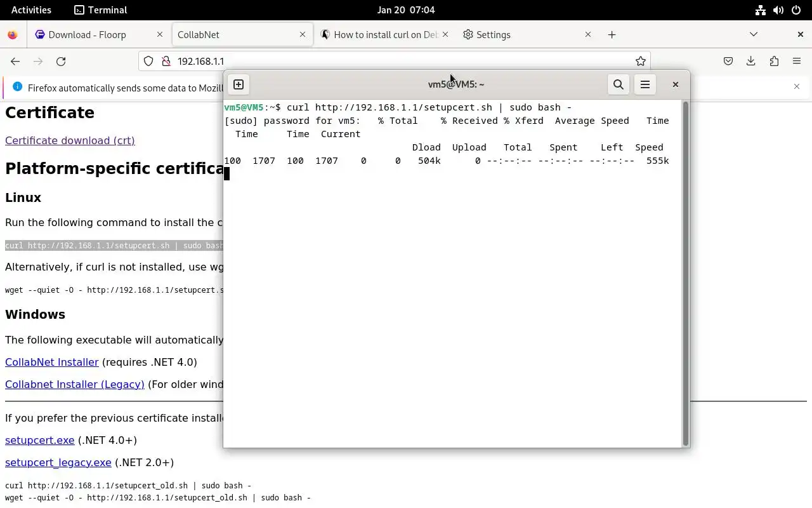Dismiss Firefox data notification bar
The height and width of the screenshot is (508, 812).
pyautogui.click(x=797, y=86)
